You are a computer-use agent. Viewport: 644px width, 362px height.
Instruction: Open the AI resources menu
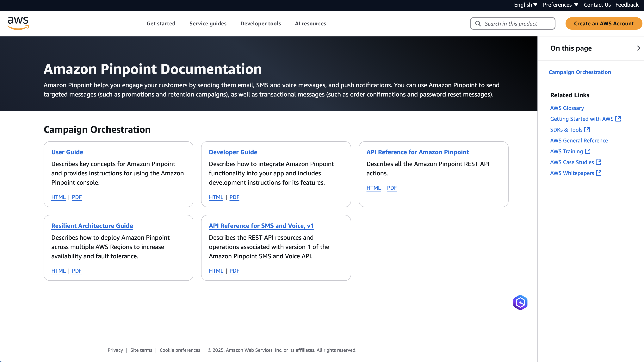(310, 23)
